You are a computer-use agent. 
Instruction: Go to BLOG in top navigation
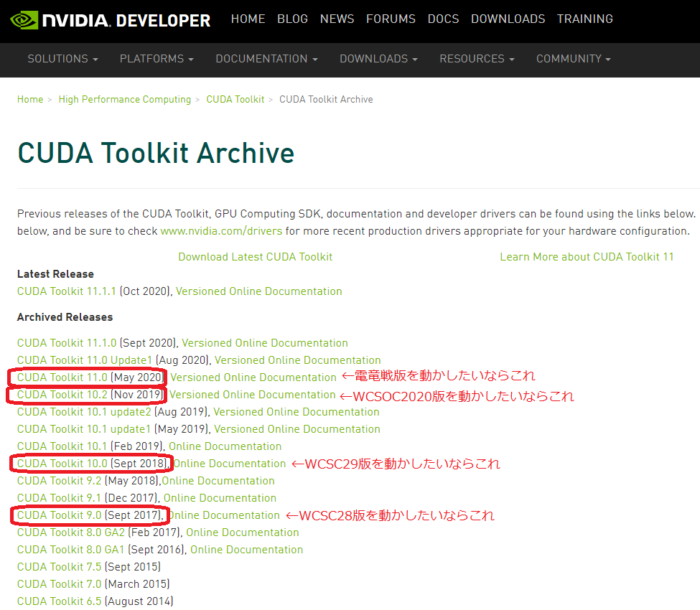point(292,19)
